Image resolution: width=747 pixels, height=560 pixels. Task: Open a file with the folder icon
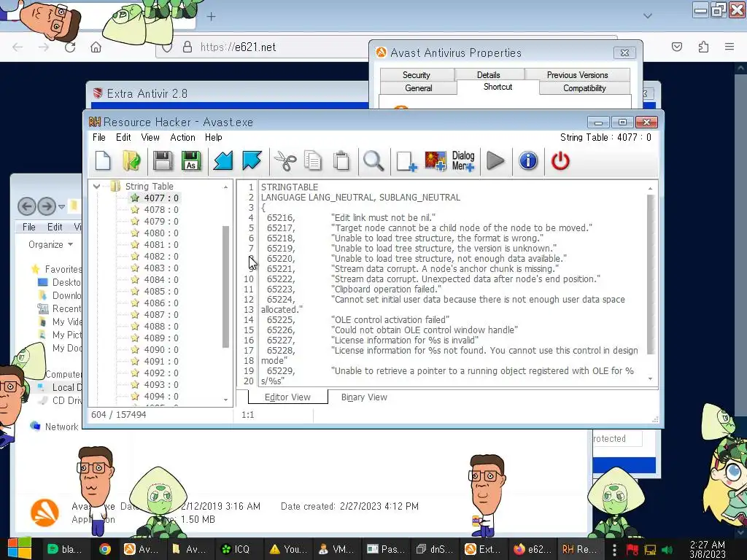pyautogui.click(x=131, y=161)
